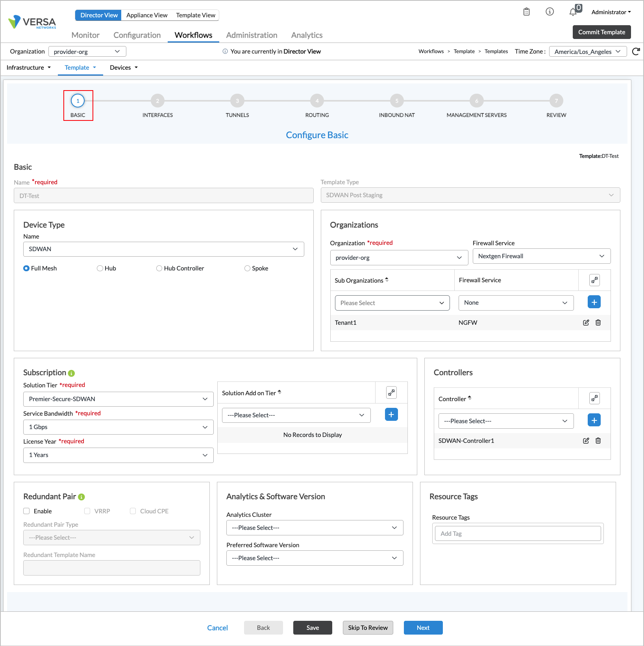The image size is (644, 646).
Task: Open the Devices menu
Action: click(124, 68)
